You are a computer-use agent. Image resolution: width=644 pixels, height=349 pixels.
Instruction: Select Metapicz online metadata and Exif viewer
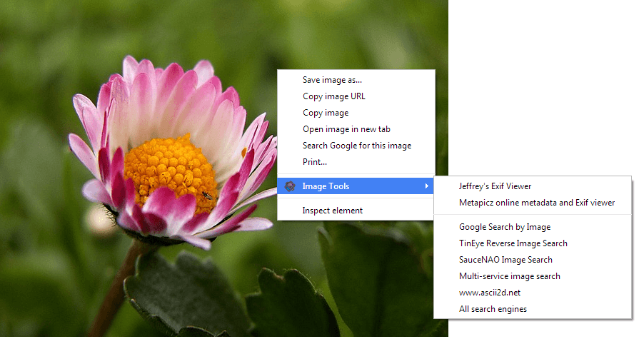533,203
